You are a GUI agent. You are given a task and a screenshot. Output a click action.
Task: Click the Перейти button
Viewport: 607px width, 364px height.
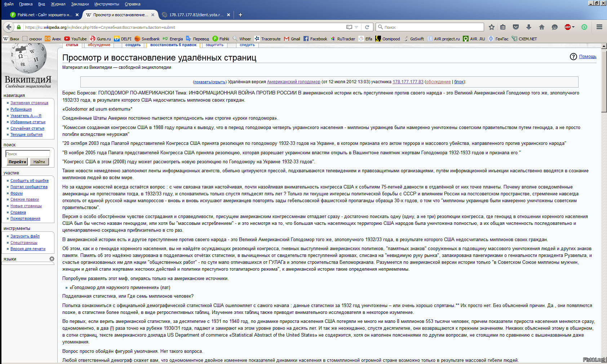pos(17,162)
